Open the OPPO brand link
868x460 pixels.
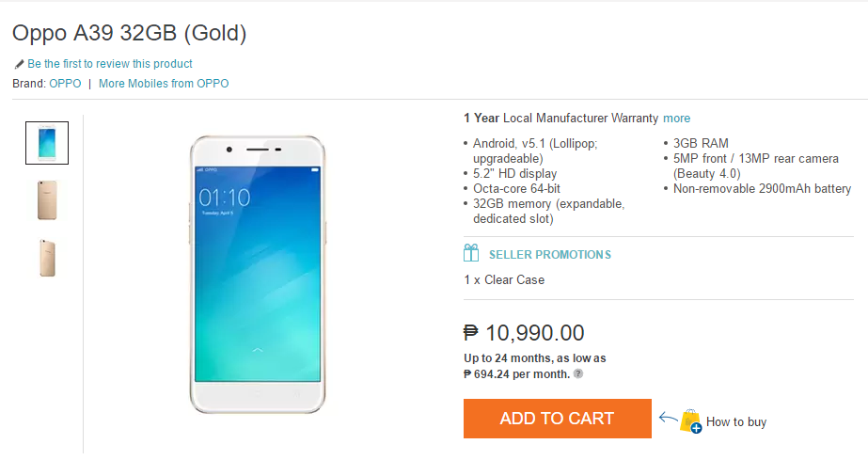[x=64, y=84]
